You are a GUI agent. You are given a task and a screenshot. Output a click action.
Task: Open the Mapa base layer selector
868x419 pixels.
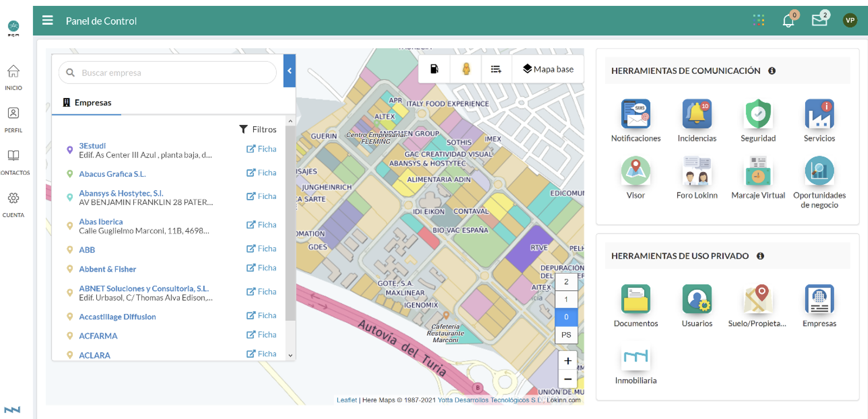(x=548, y=69)
